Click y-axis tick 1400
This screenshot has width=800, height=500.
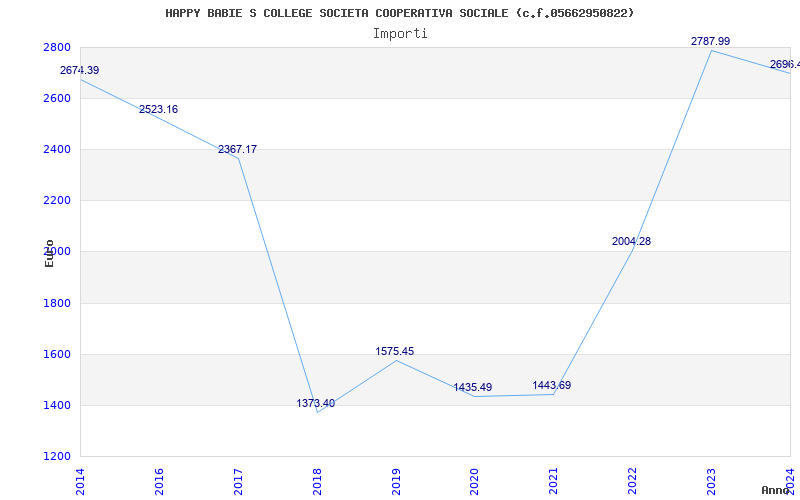(x=59, y=406)
